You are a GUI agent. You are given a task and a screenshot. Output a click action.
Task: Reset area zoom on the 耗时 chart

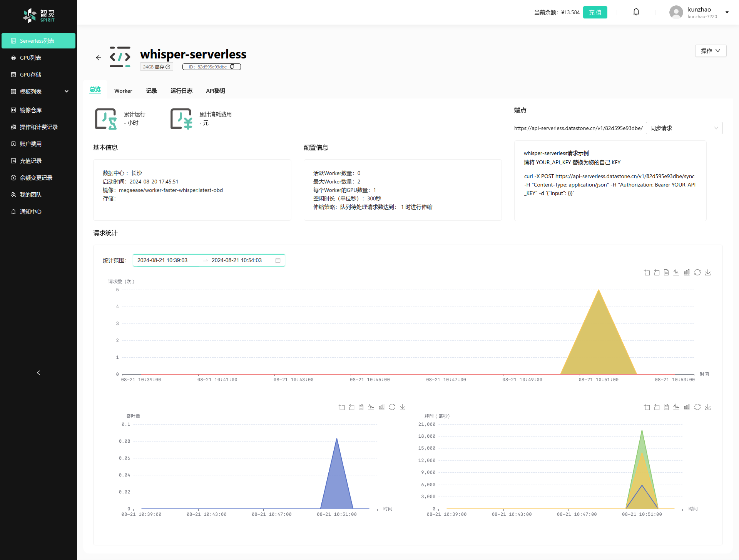[x=657, y=407]
